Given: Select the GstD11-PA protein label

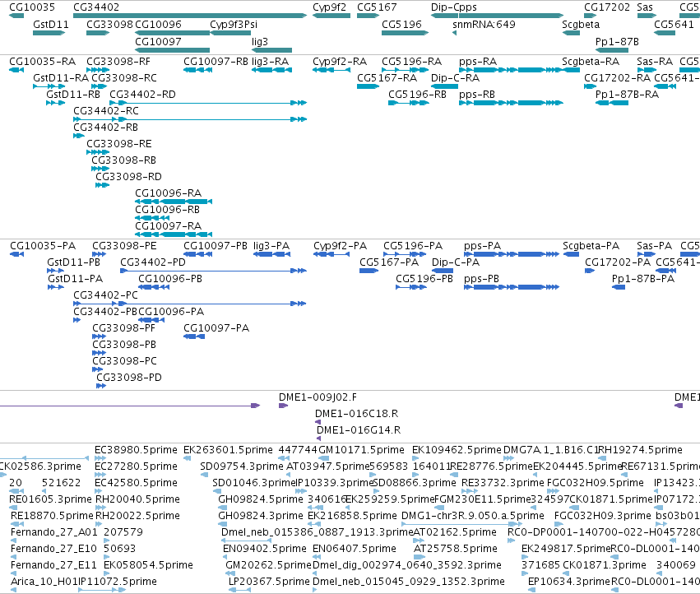Looking at the screenshot, I should click(75, 279).
